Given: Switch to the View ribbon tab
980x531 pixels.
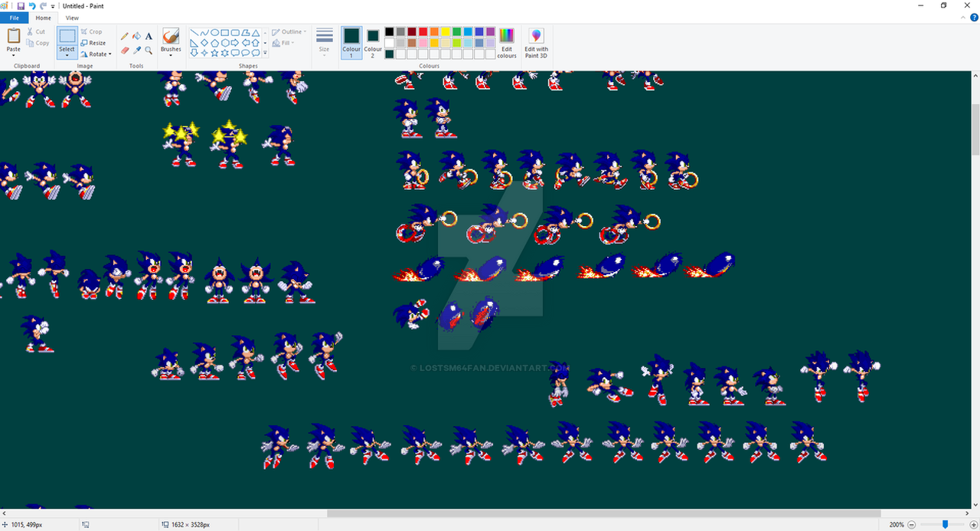Looking at the screenshot, I should point(72,18).
